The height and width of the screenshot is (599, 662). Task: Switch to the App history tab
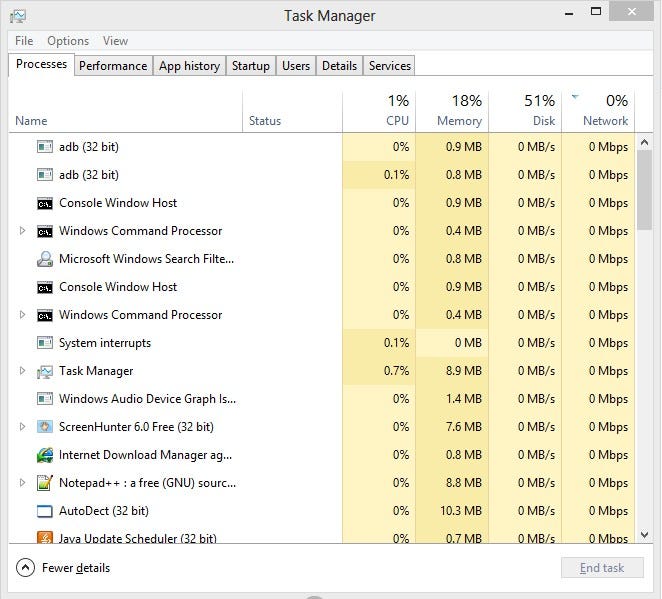coord(189,66)
